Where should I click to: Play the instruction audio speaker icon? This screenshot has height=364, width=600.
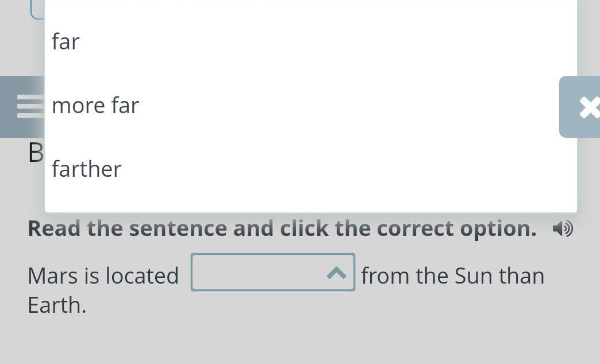(x=563, y=229)
